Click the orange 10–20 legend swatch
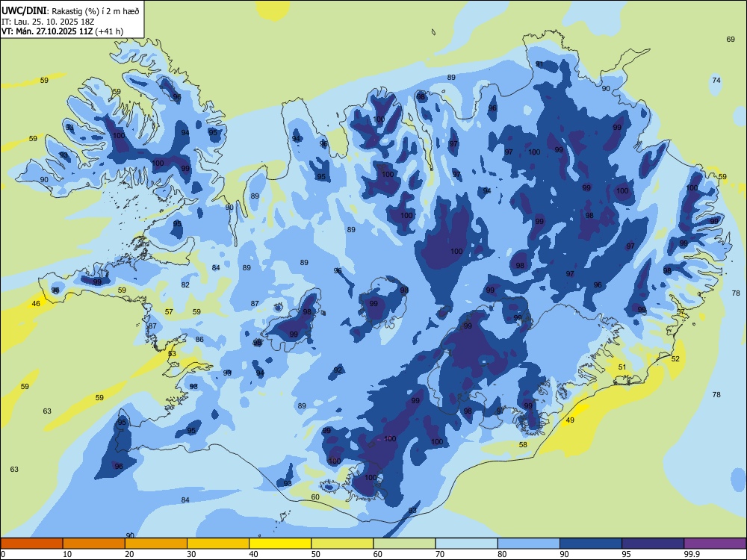Image resolution: width=747 pixels, height=560 pixels. click(94, 544)
